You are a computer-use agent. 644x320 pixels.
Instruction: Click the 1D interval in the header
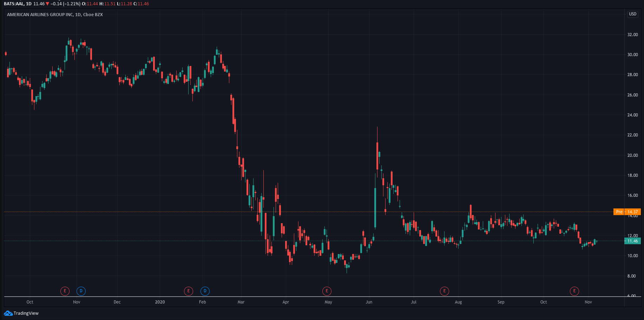point(29,4)
